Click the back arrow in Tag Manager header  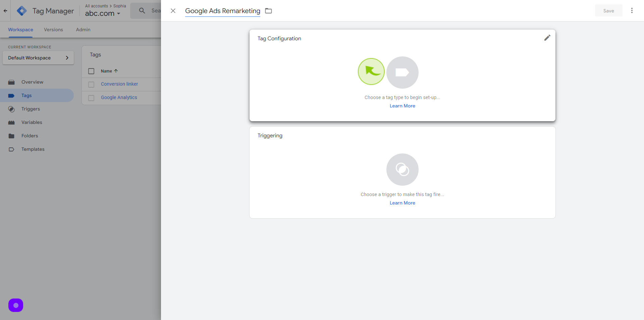coord(5,11)
